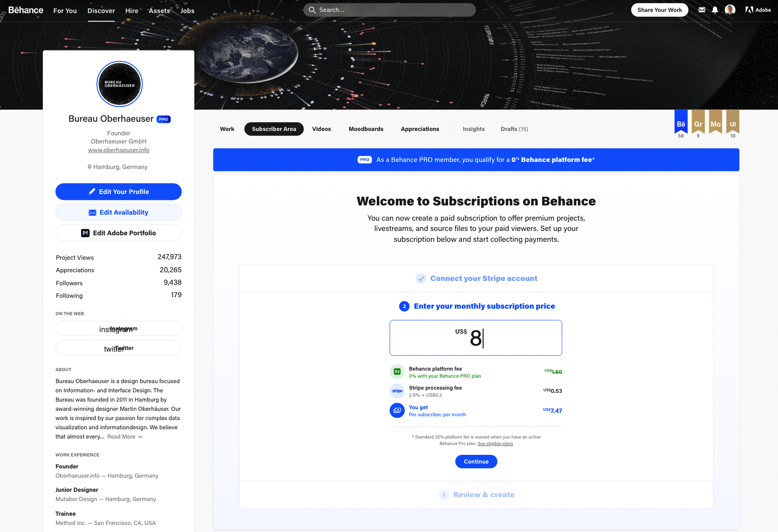Switch to the Videos tab
This screenshot has width=778, height=532.
321,129
